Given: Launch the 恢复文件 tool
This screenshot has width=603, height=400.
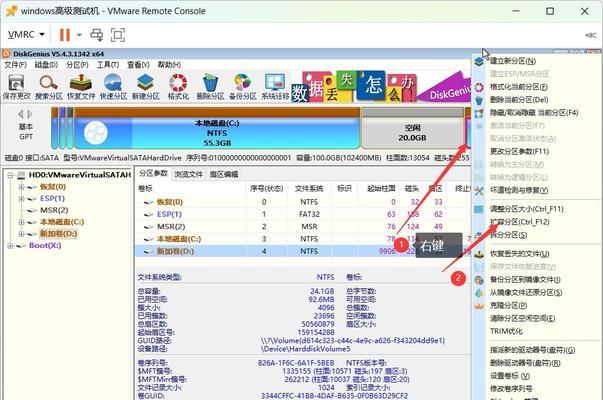Looking at the screenshot, I should click(x=81, y=87).
